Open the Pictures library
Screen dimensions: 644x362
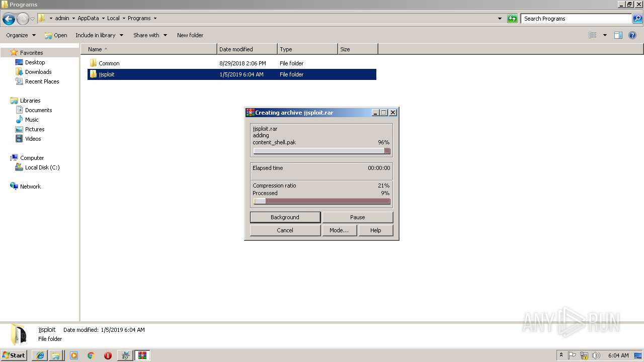coord(35,129)
